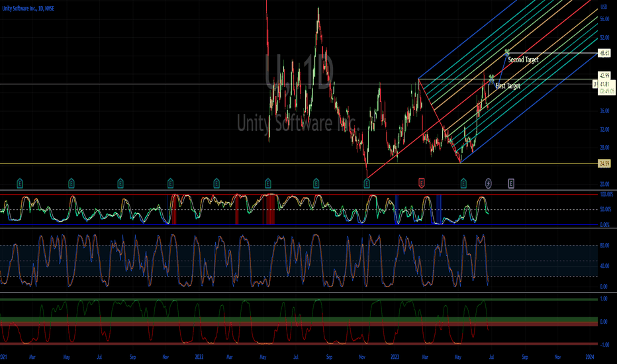
Task: Click the 32.00 price axis value
Action: tap(604, 129)
